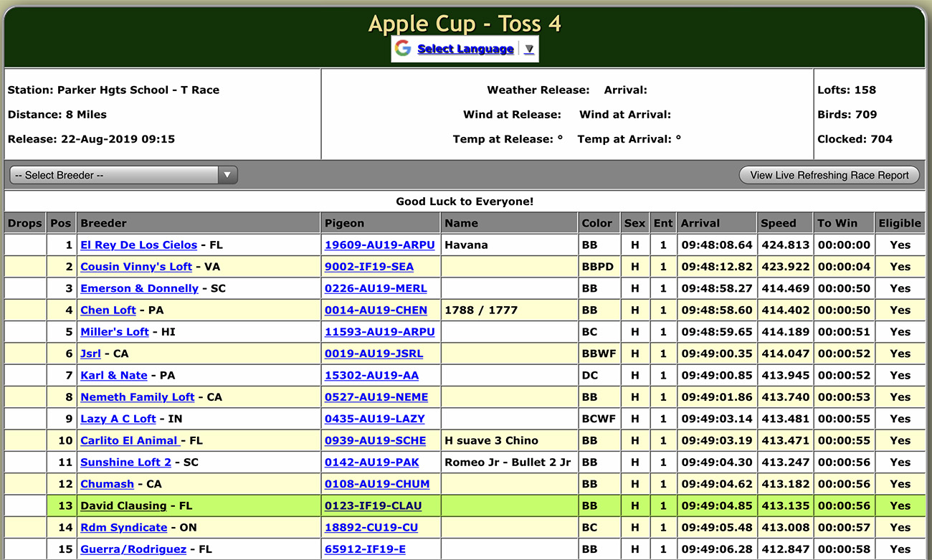Viewport: 932px width, 560px height.
Task: Open El Rey De Los Cielos breeder link
Action: (x=138, y=245)
